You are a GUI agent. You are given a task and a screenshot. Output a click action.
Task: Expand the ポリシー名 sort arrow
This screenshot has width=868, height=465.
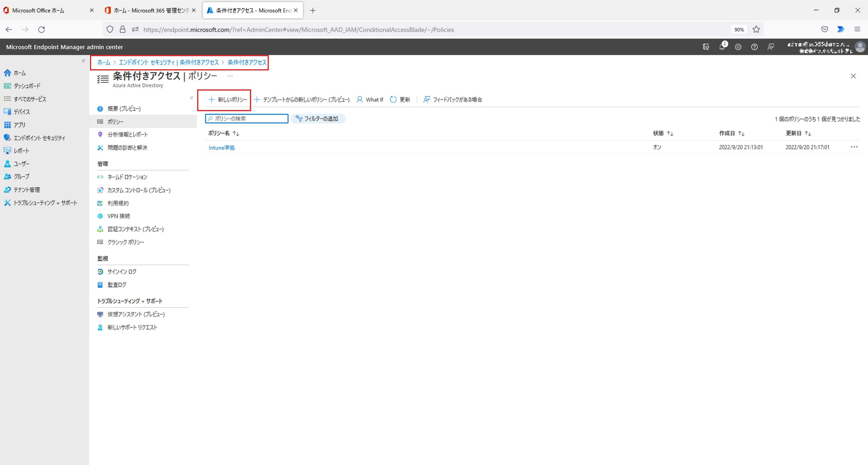pyautogui.click(x=238, y=133)
